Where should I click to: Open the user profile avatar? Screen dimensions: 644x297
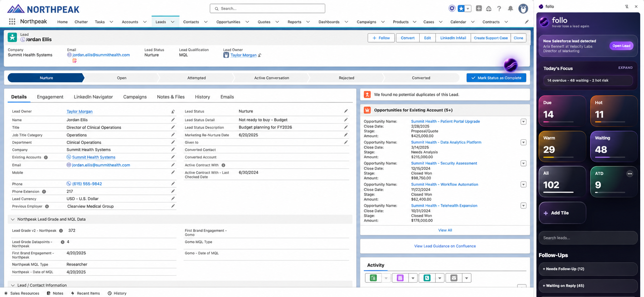pyautogui.click(x=523, y=9)
